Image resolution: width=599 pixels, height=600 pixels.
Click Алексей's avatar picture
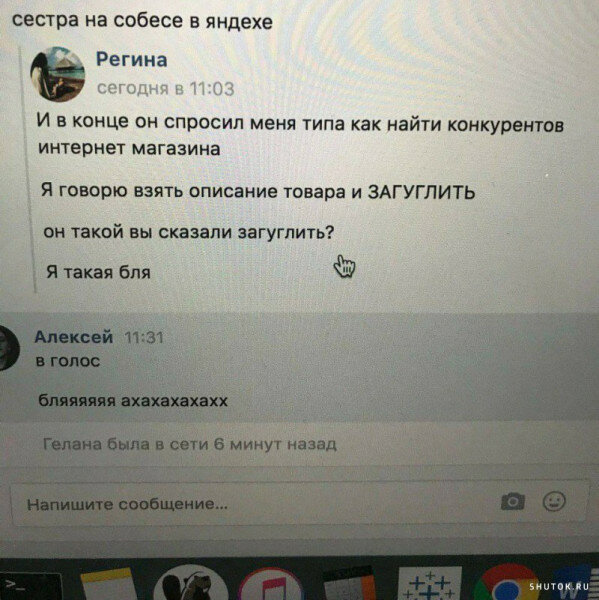click(x=7, y=348)
